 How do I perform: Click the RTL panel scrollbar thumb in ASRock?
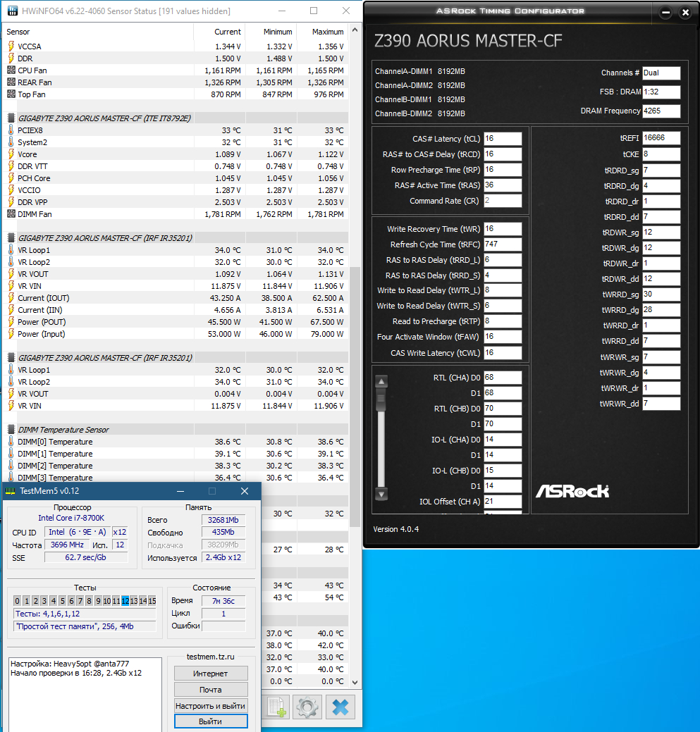pos(381,400)
